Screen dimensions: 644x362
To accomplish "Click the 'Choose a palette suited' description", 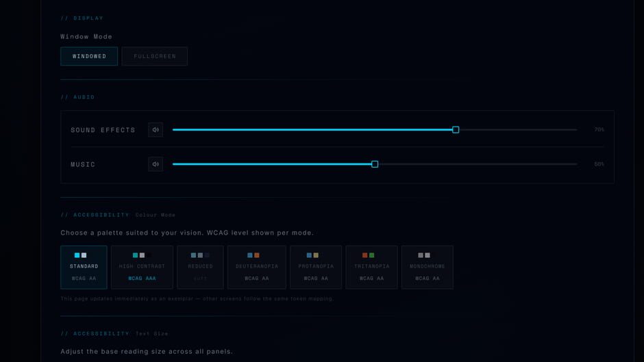I will [x=187, y=233].
